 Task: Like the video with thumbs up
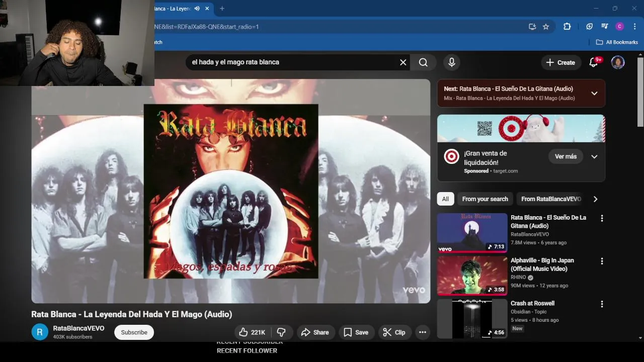(x=252, y=332)
